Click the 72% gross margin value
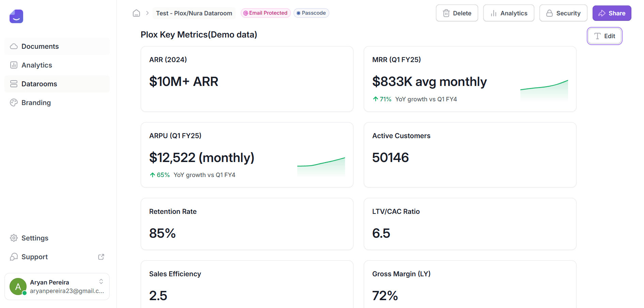This screenshot has height=308, width=644. click(x=385, y=296)
